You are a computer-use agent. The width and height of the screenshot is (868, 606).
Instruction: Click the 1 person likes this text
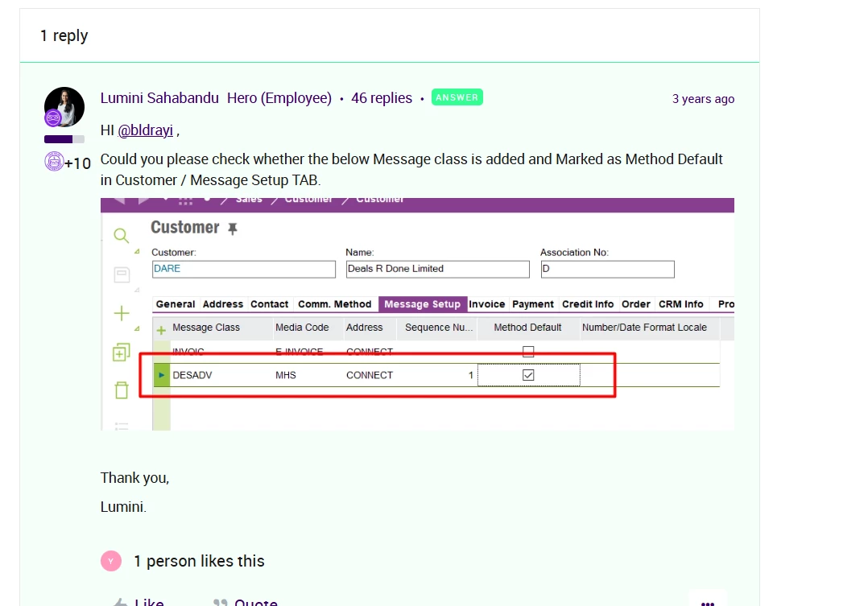coord(200,561)
